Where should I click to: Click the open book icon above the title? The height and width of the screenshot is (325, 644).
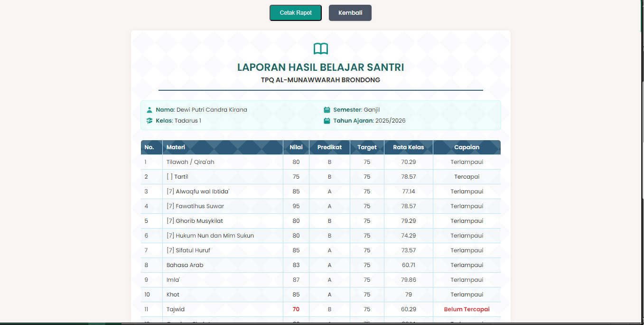coord(320,48)
